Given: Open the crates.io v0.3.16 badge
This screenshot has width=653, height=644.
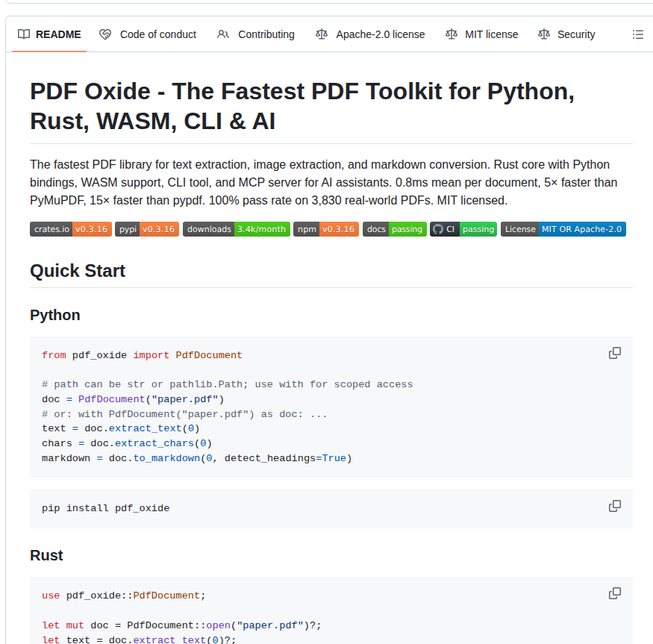Looking at the screenshot, I should [x=71, y=229].
